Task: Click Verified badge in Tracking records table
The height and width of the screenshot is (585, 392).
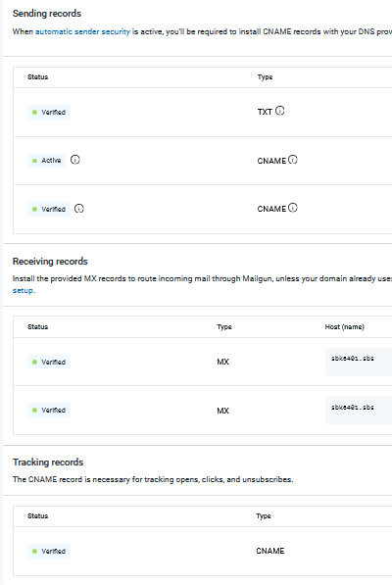Action: [49, 551]
